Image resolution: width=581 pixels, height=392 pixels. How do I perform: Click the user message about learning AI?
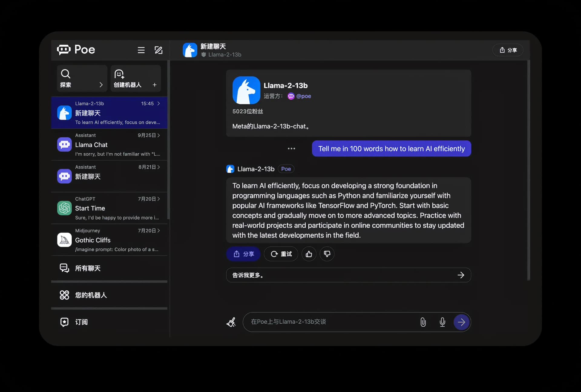click(392, 149)
